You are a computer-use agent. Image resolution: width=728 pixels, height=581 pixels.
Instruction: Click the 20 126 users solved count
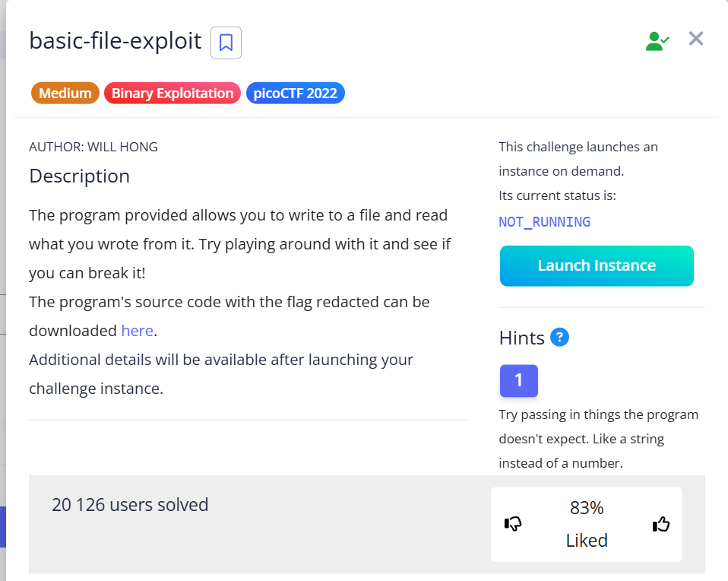pyautogui.click(x=130, y=504)
